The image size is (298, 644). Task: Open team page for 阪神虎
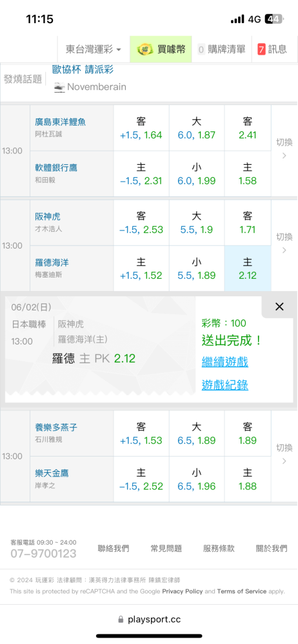pos(48,217)
